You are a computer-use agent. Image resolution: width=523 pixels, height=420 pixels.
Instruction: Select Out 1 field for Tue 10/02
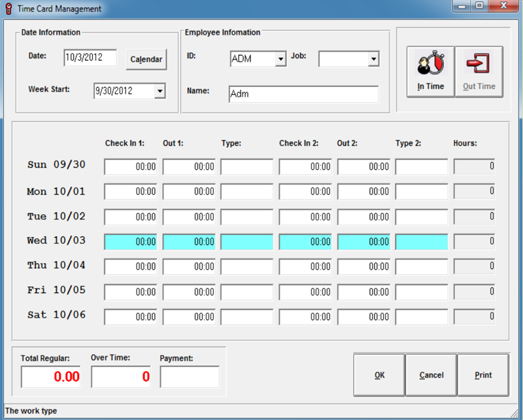coord(189,217)
